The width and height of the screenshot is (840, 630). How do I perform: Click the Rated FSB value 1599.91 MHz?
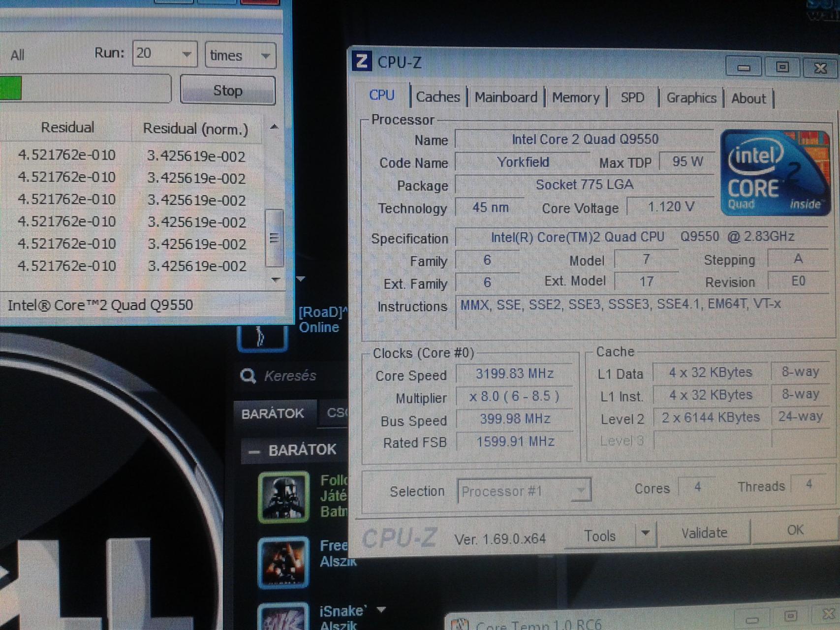pyautogui.click(x=514, y=441)
